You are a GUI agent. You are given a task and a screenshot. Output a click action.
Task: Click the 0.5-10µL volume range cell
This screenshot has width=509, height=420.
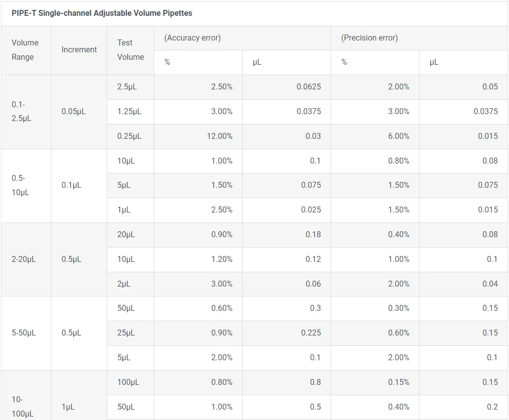tap(20, 185)
